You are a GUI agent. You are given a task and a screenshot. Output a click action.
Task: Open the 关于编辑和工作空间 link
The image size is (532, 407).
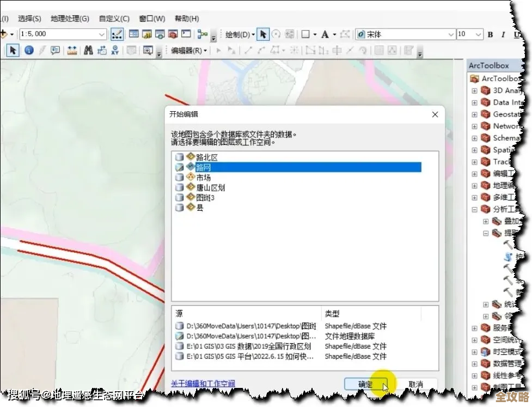[x=204, y=383]
